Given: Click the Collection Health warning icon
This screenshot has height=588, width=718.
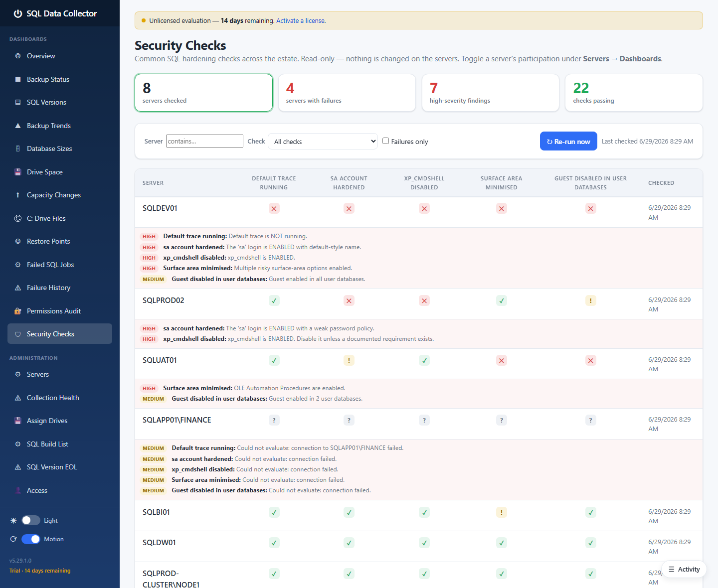Looking at the screenshot, I should (x=18, y=398).
